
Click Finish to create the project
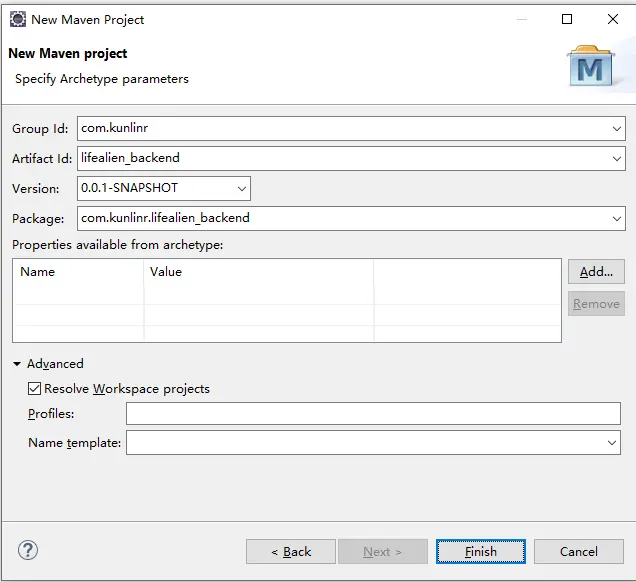point(481,552)
